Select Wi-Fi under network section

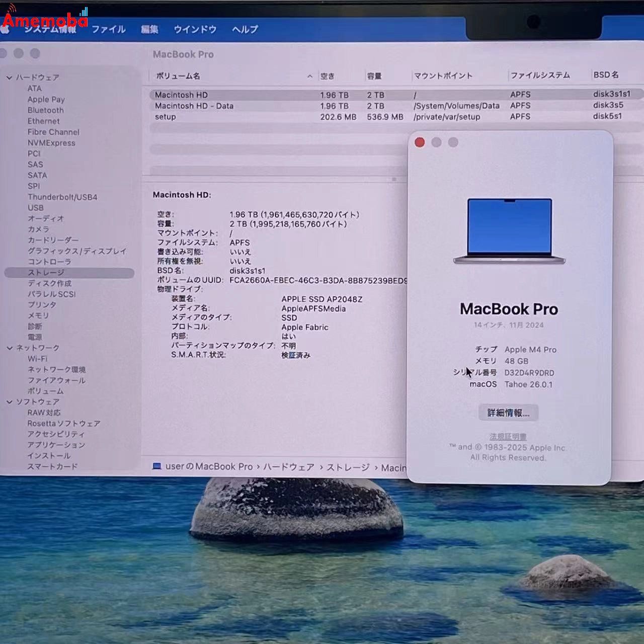[x=37, y=359]
